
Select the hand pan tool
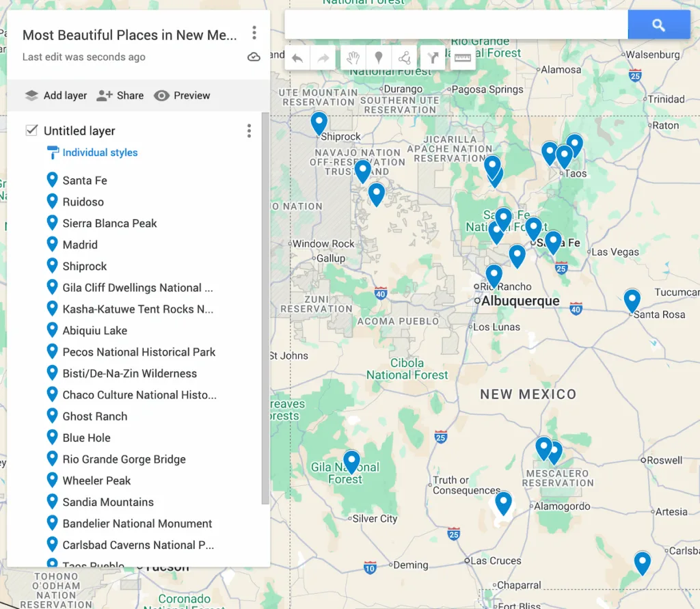(353, 57)
